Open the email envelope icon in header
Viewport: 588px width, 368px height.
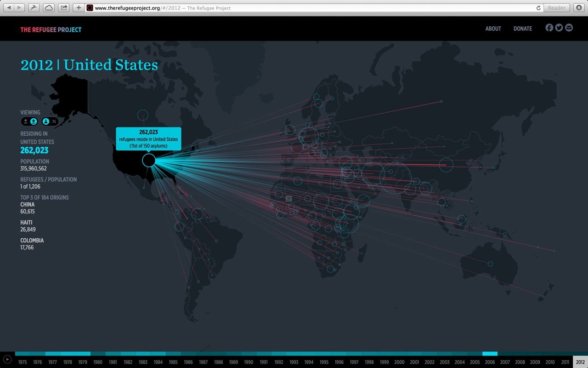point(569,28)
